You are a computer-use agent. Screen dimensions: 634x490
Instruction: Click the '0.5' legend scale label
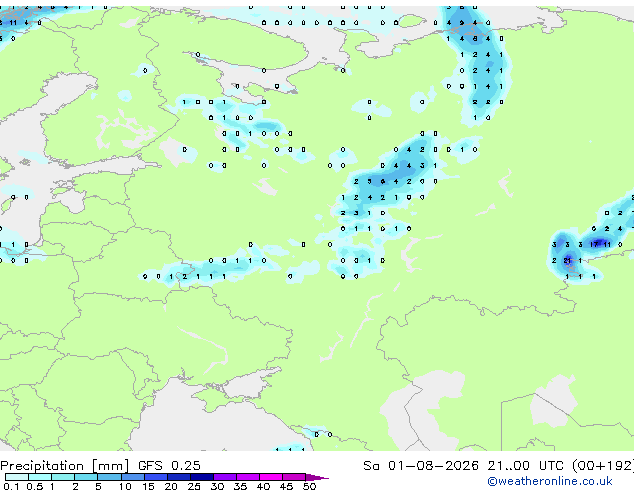34,486
